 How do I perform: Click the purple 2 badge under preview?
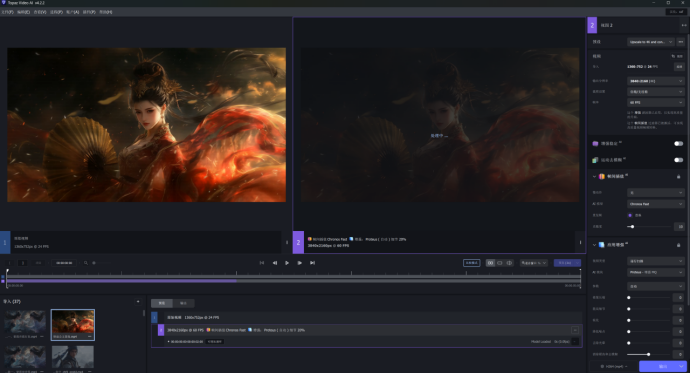[x=298, y=242]
